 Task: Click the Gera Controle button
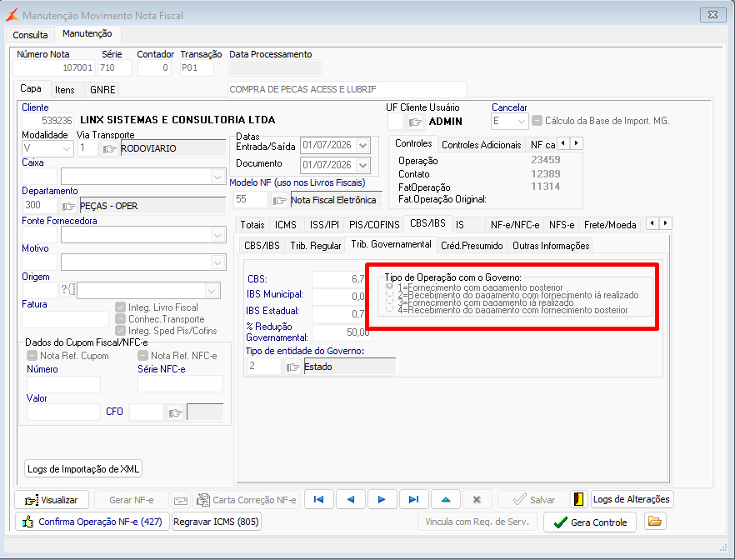(x=590, y=522)
